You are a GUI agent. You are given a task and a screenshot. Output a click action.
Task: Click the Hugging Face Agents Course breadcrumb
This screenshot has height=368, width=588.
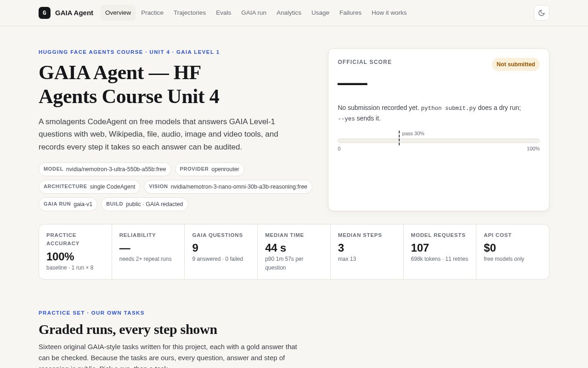129,52
